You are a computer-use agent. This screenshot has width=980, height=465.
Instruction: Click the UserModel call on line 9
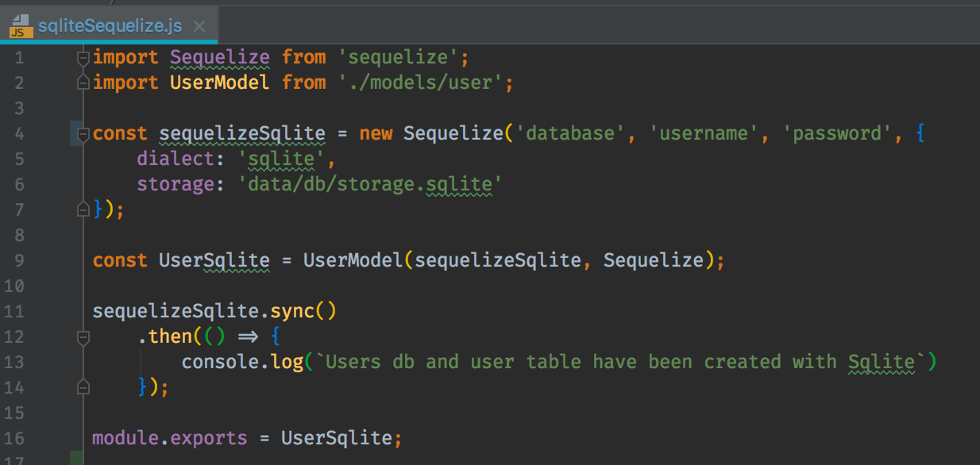tap(353, 260)
